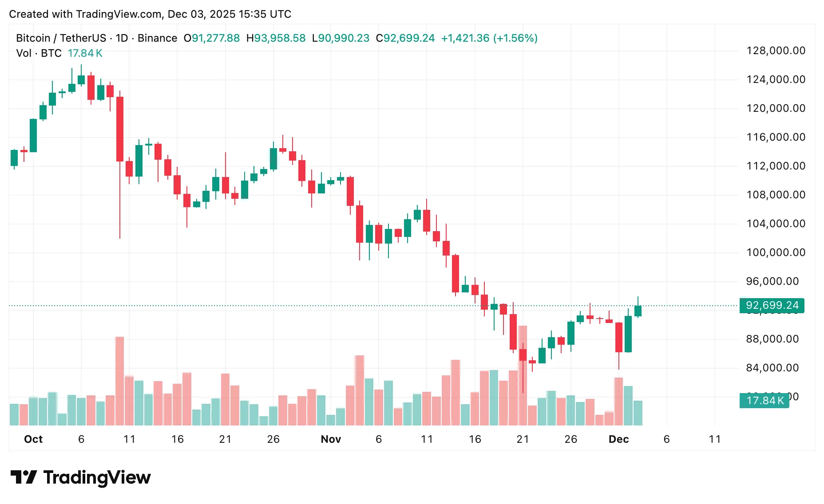Screen dimensions: 824x504
Task: Click the Created with TradingView.com caption
Action: (x=150, y=14)
